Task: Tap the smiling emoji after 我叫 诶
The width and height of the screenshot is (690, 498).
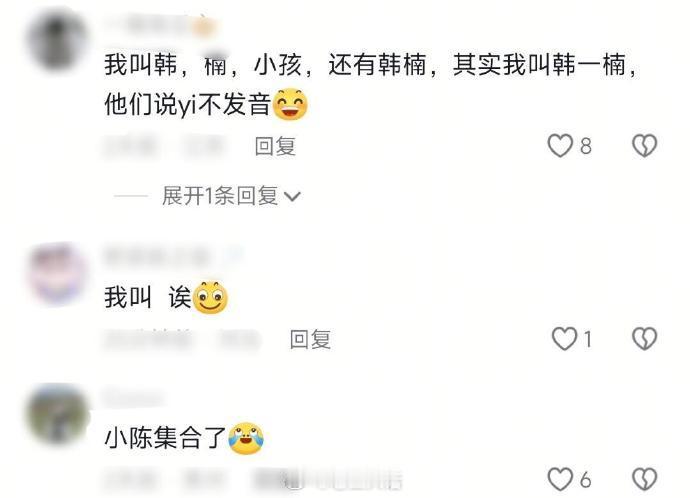Action: point(210,297)
